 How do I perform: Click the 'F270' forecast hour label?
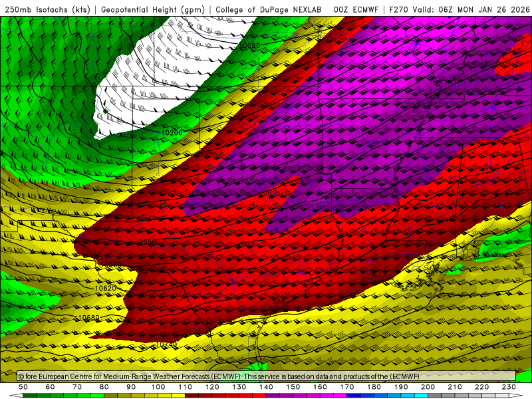pyautogui.click(x=398, y=9)
